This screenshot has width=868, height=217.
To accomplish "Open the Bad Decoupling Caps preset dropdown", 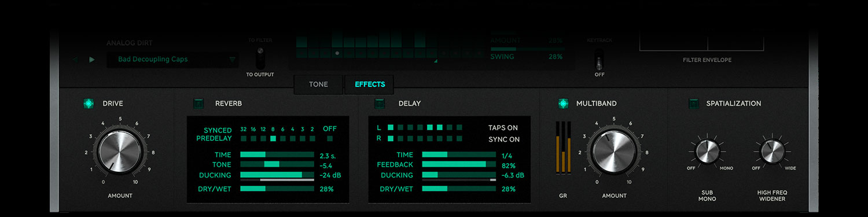I will tap(172, 59).
